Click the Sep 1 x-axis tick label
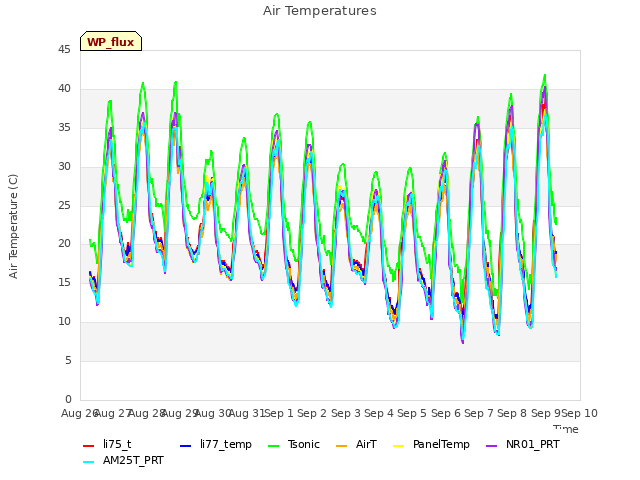The width and height of the screenshot is (640, 480). pos(279,413)
